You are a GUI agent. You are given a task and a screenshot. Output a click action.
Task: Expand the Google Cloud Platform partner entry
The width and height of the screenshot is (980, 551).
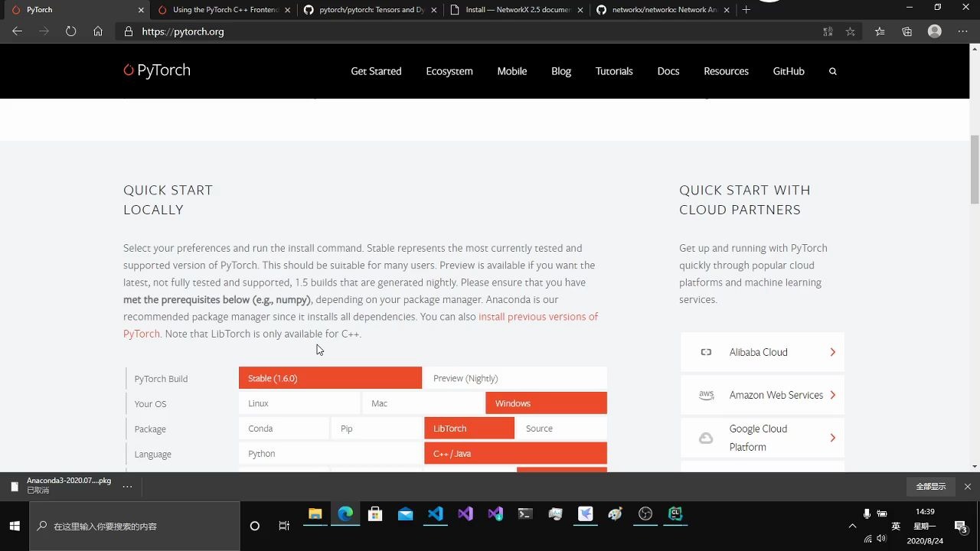[x=763, y=438]
